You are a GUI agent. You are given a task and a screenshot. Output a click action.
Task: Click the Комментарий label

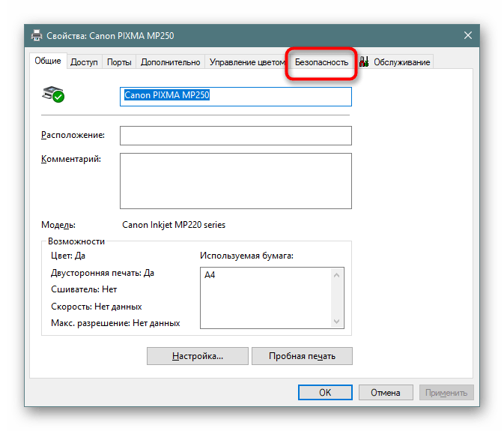click(x=71, y=159)
